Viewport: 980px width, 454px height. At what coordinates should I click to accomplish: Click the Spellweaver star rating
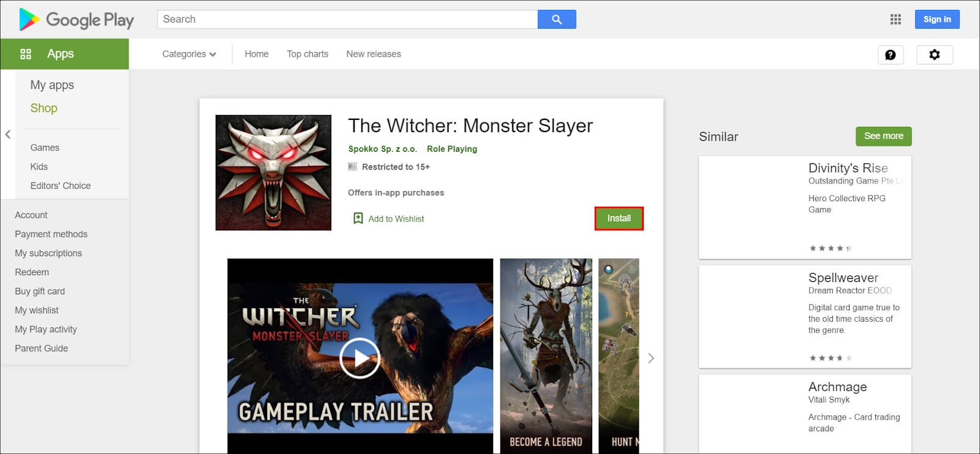point(831,358)
